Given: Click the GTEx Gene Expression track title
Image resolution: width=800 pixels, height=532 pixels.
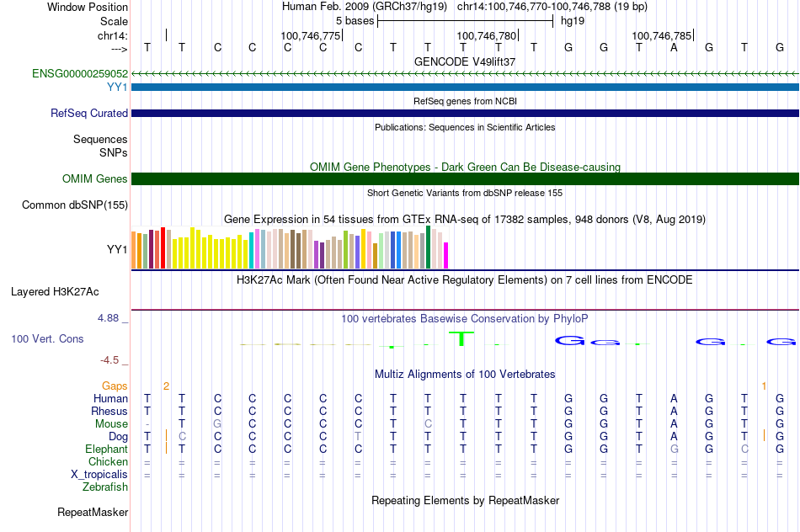Looking at the screenshot, I should 465,220.
